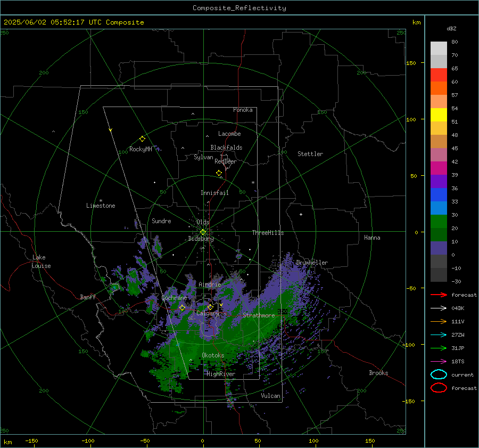Image resolution: width=479 pixels, height=448 pixels.
Task: Click the Strathmore label
Action: click(x=259, y=315)
